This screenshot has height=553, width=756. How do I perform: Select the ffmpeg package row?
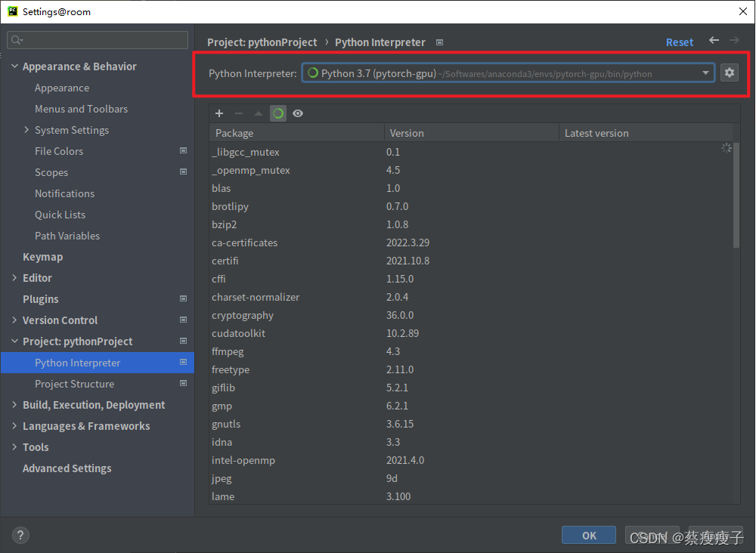[470, 351]
